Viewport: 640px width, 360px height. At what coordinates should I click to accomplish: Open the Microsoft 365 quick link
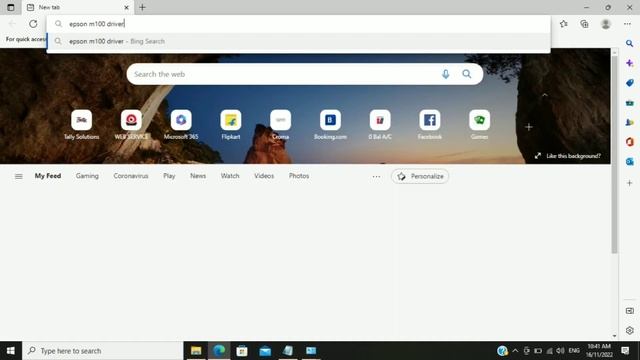[181, 124]
